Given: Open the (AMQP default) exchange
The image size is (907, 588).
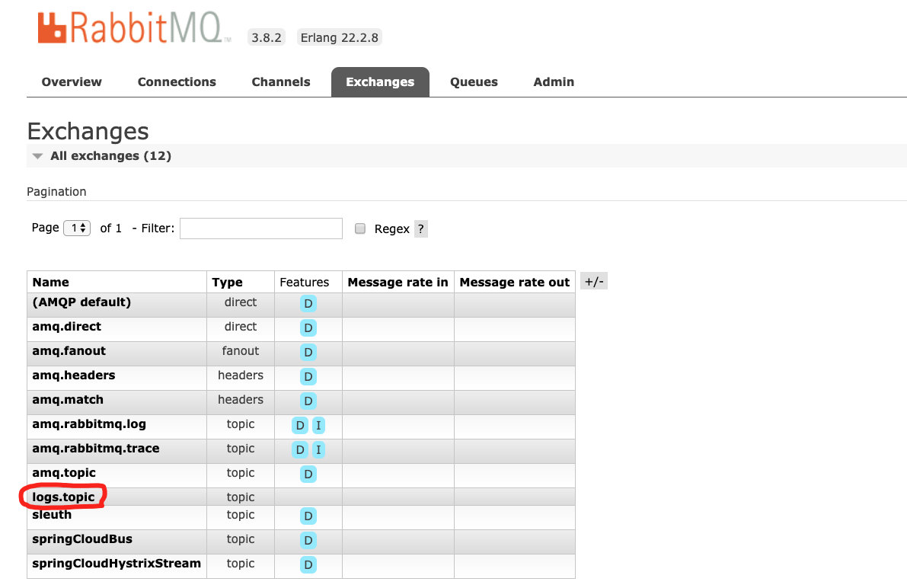Looking at the screenshot, I should coord(81,302).
